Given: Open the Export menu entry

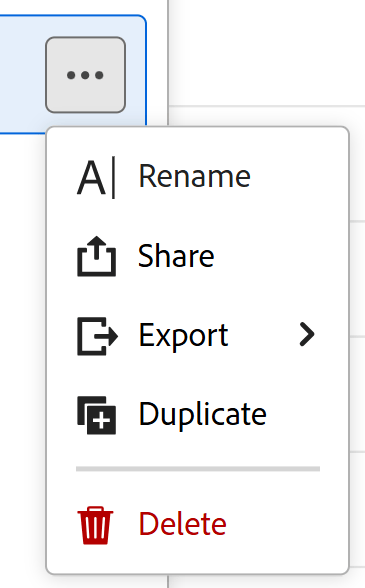Looking at the screenshot, I should 198,335.
